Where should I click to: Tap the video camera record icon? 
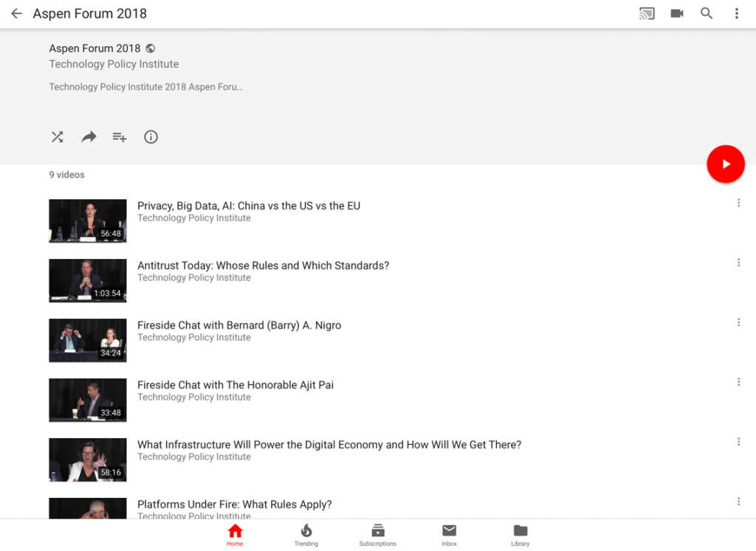[x=677, y=13]
